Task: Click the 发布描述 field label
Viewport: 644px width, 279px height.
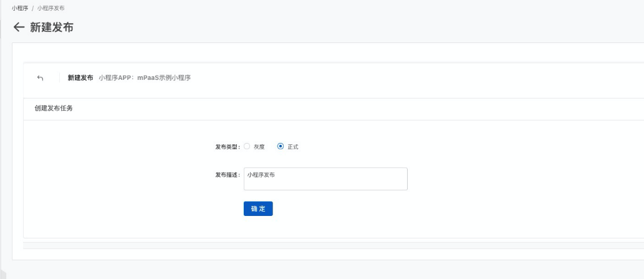Action: pyautogui.click(x=228, y=175)
